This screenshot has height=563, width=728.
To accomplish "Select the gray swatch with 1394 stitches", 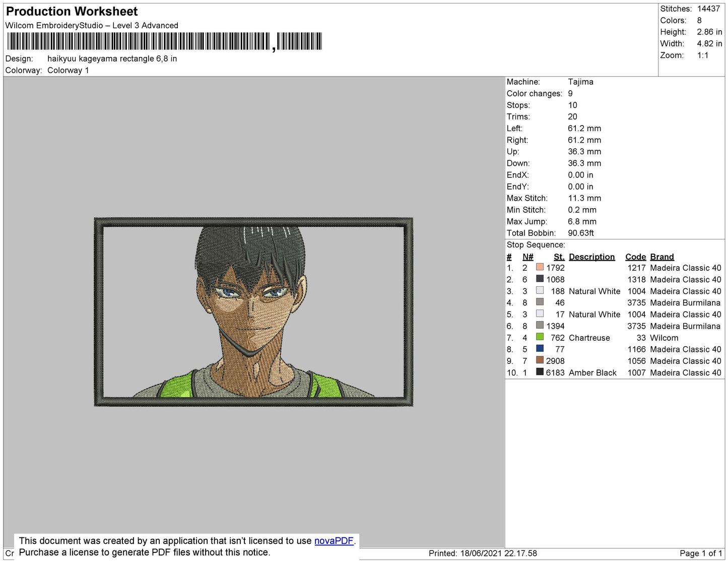I will coord(540,325).
